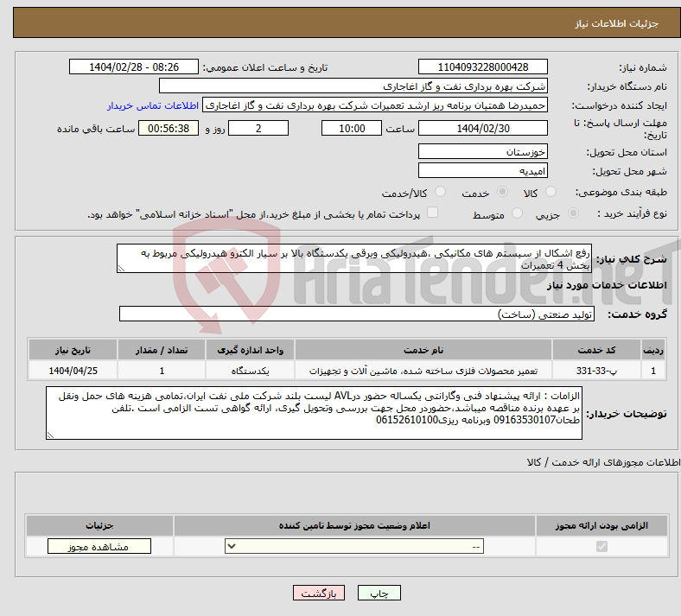
Task: Select the کالا radio button
Action: point(551,192)
